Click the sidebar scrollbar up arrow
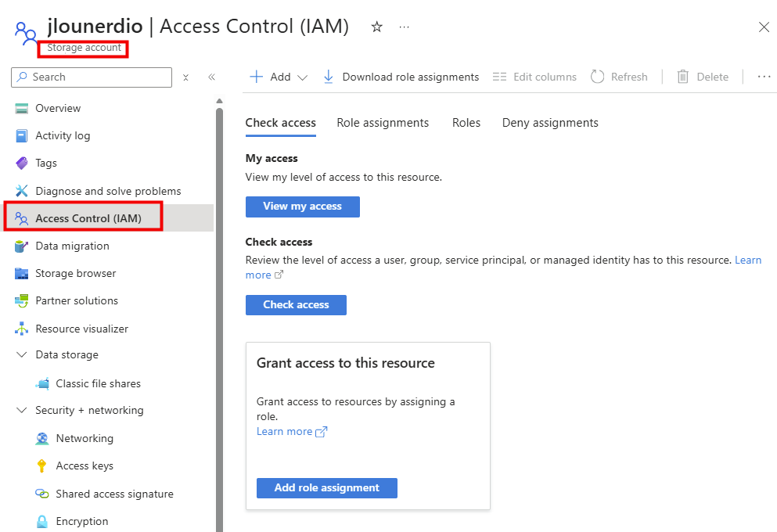 [x=220, y=101]
